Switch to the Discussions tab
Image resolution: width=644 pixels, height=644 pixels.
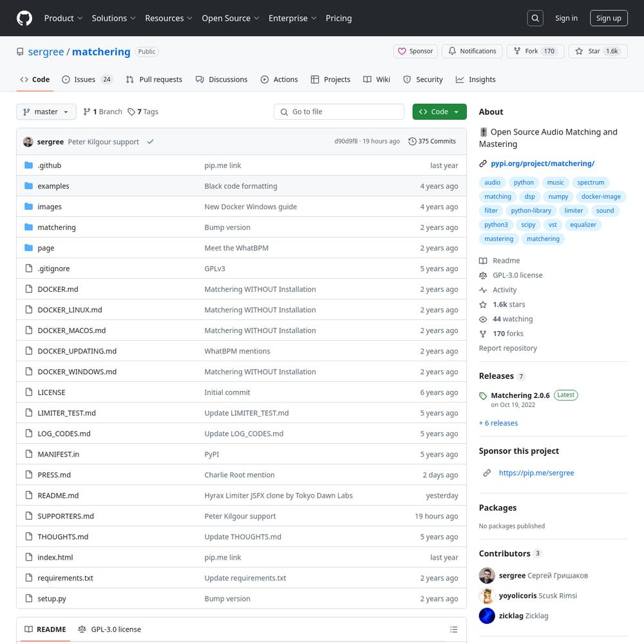(222, 79)
